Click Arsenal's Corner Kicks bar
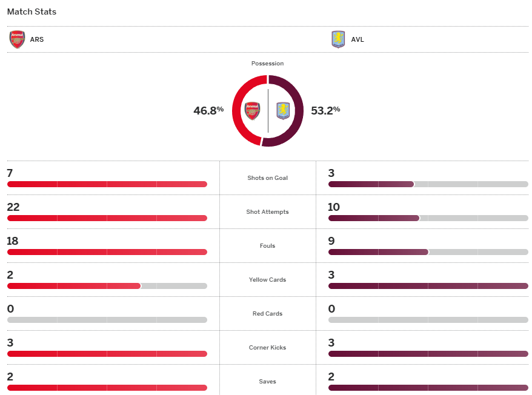The height and width of the screenshot is (395, 532). pyautogui.click(x=107, y=354)
